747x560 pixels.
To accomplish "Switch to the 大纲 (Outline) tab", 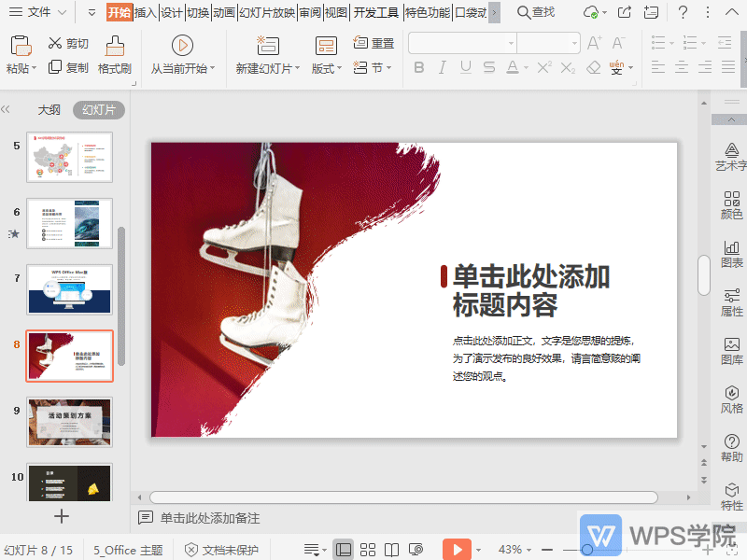I will pos(49,110).
